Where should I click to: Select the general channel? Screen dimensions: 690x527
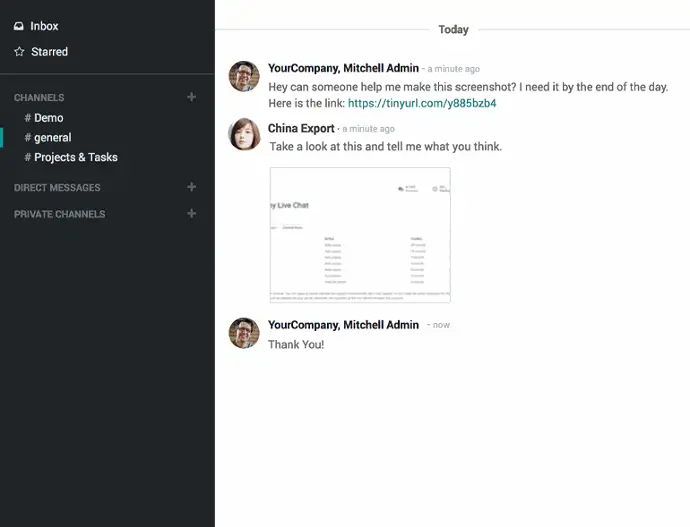pyautogui.click(x=52, y=138)
